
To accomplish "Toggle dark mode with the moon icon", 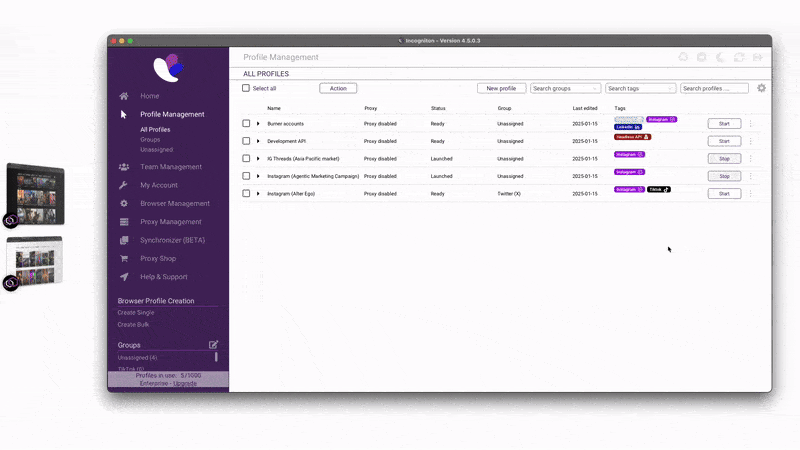I will click(x=720, y=58).
